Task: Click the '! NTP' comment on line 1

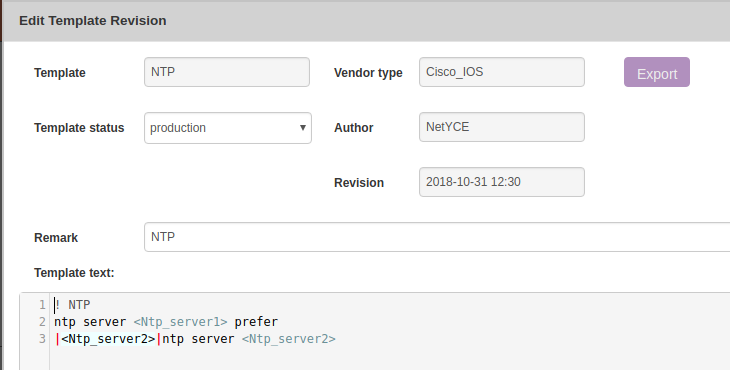Action: coord(73,305)
